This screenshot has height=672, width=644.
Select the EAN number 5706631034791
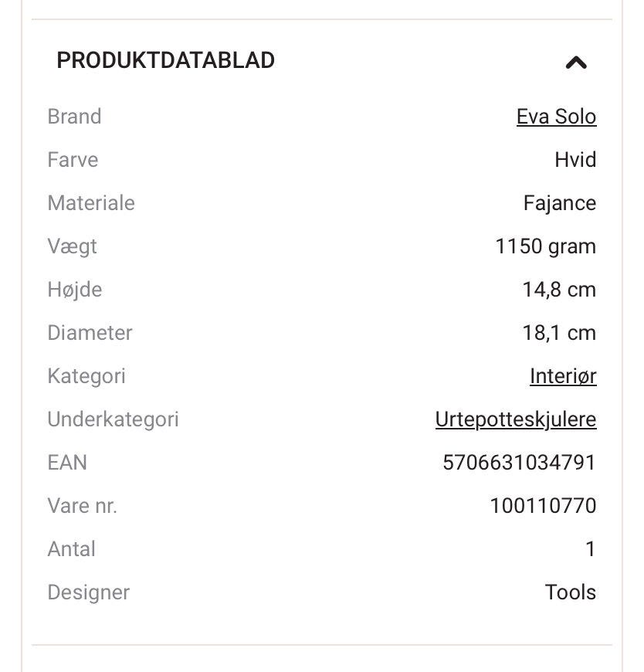tap(519, 463)
